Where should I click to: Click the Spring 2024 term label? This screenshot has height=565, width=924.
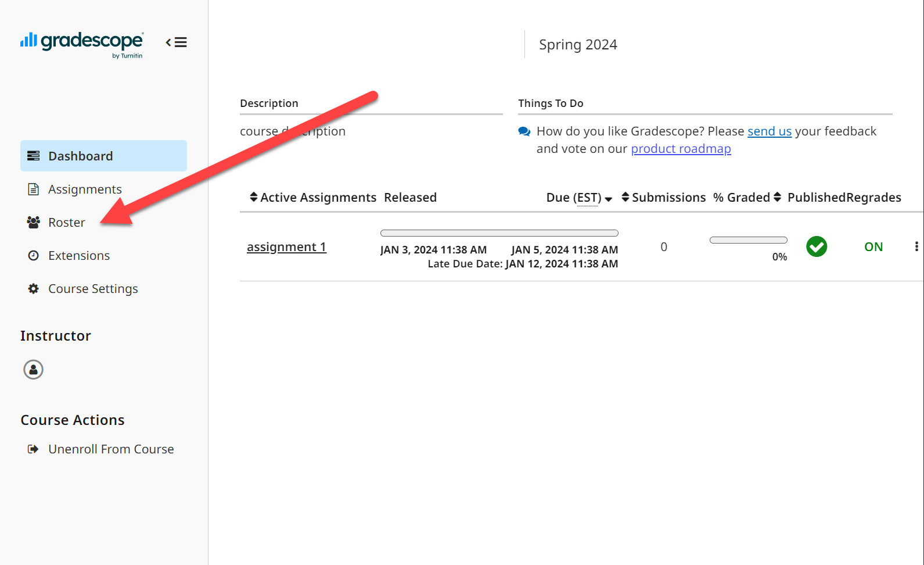point(578,45)
